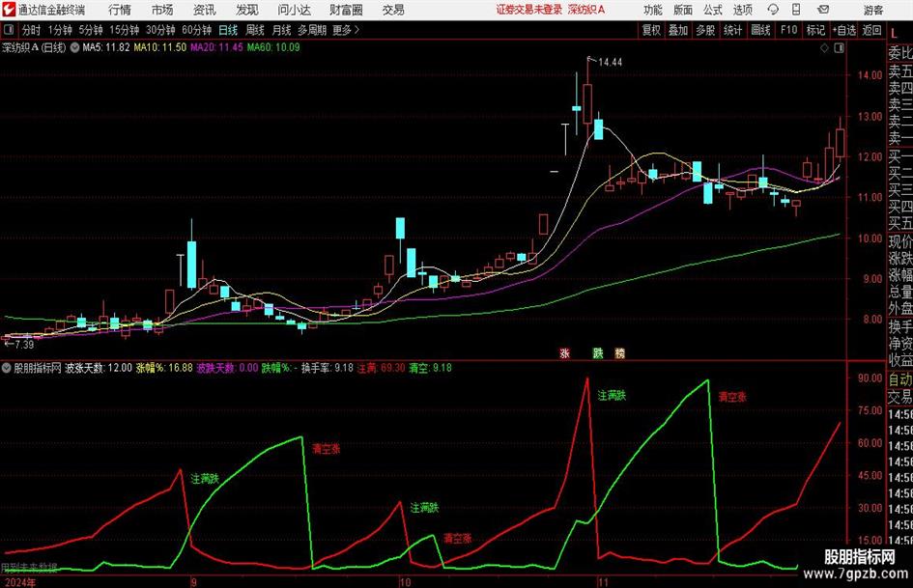Switch to 分时 intraday chart

32,30
